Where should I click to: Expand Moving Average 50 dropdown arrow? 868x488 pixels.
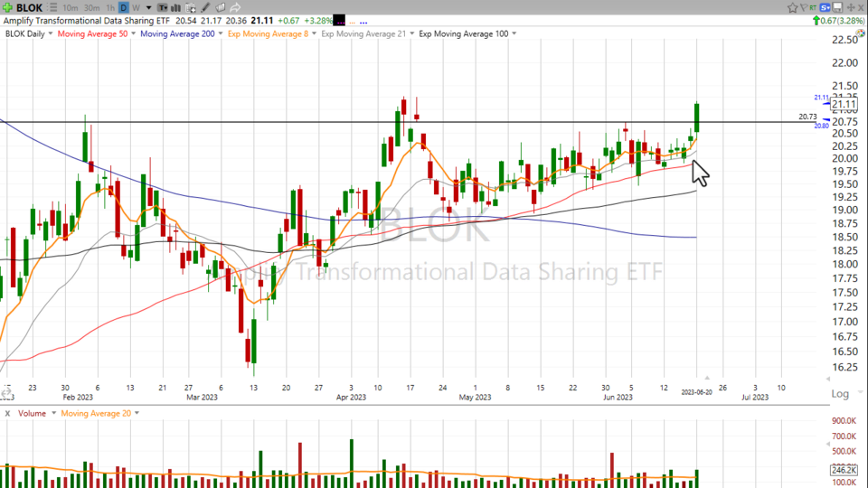coord(134,33)
